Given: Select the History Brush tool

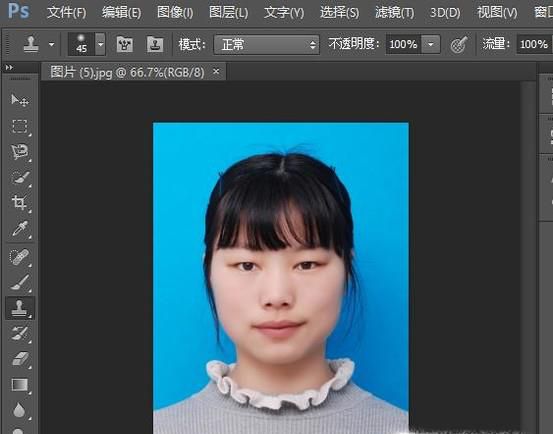Looking at the screenshot, I should (x=20, y=334).
